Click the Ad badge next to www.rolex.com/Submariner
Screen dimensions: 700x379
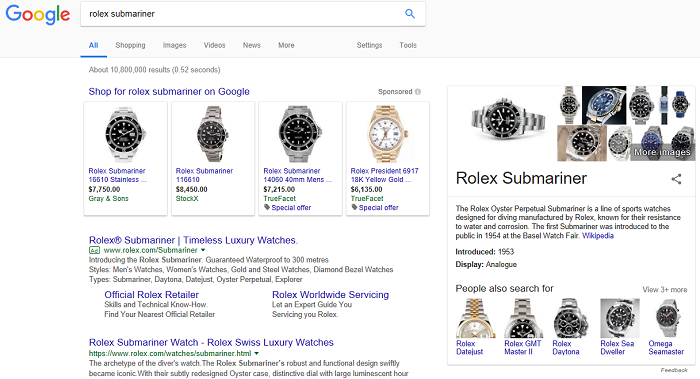[x=94, y=250]
